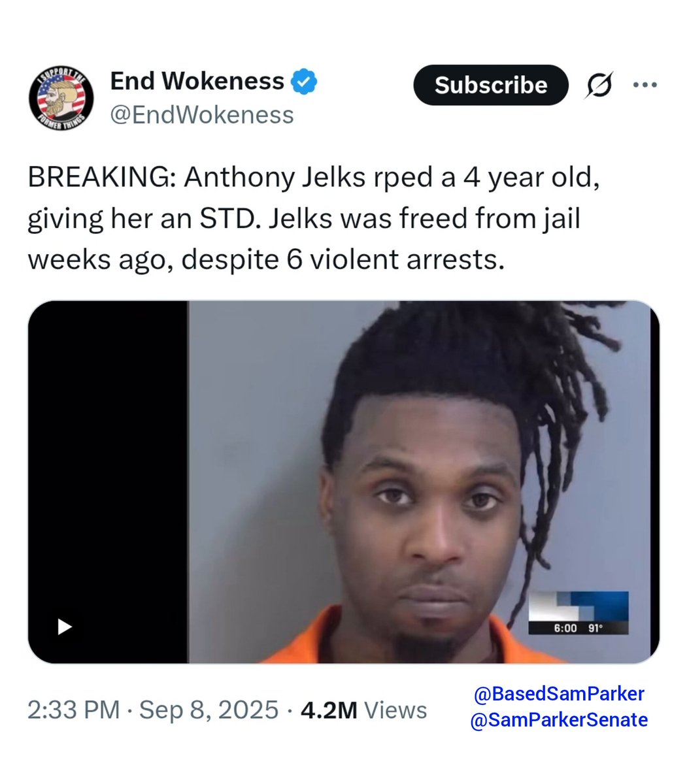Open the 4.2M Views count
687x784 pixels.
363,710
